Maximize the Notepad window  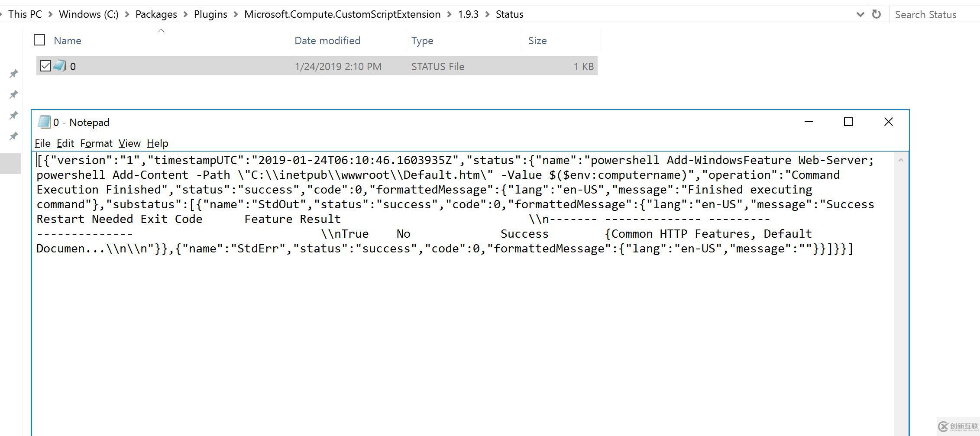pos(848,122)
